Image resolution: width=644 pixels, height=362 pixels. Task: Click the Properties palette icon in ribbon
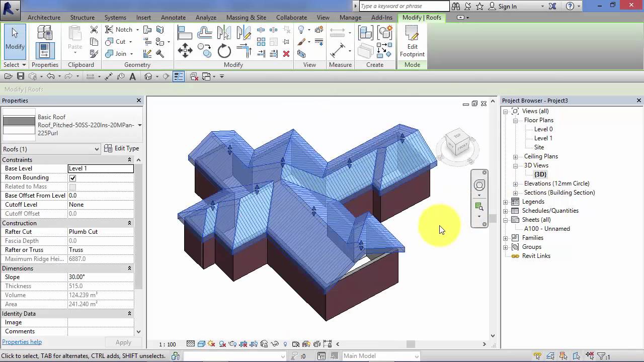[45, 51]
